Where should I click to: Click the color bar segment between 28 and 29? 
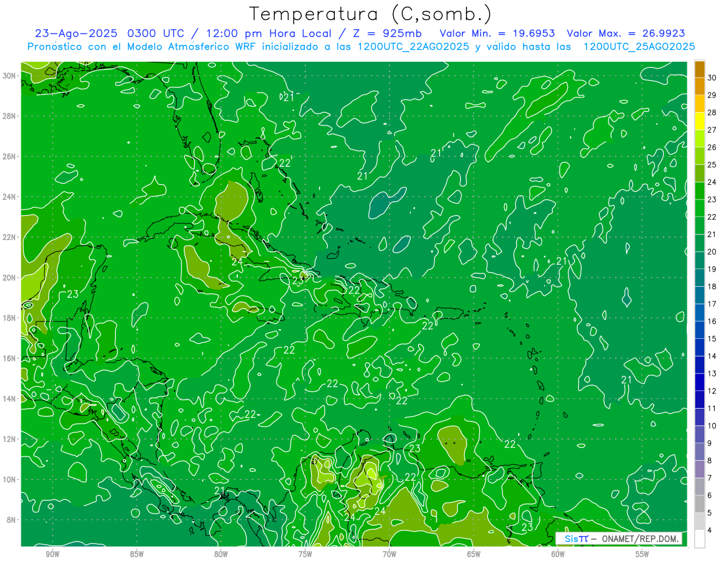[x=699, y=104]
